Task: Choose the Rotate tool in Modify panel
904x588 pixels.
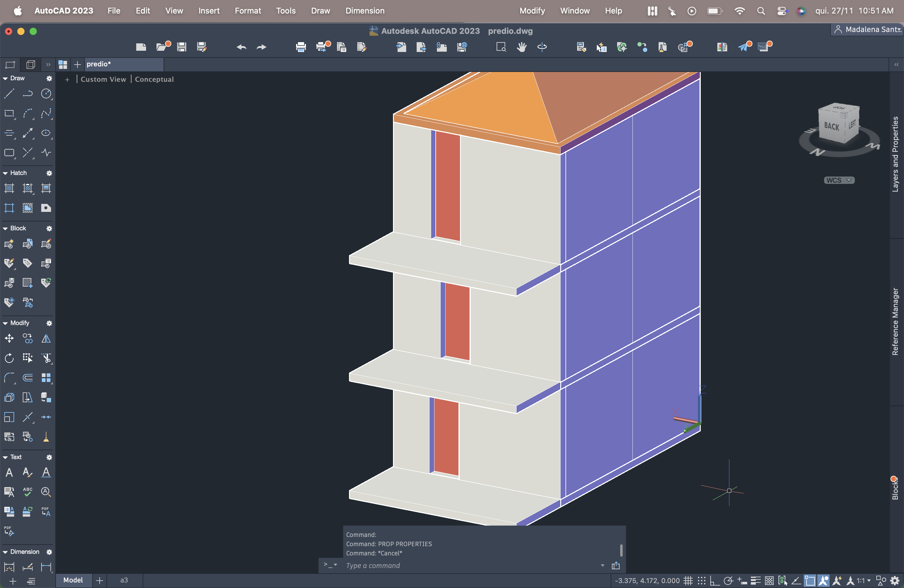Action: tap(9, 358)
